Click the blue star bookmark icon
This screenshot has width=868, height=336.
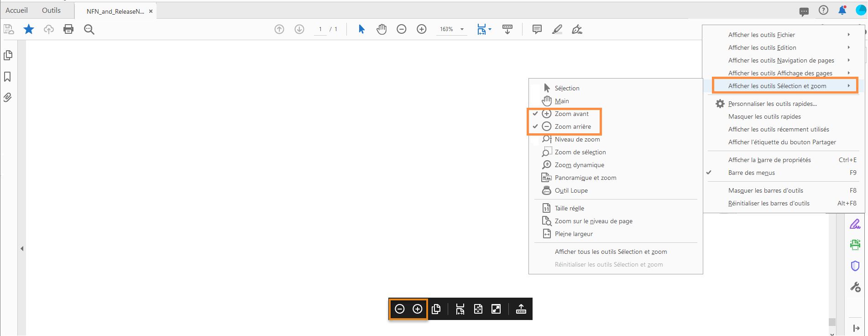pos(29,29)
